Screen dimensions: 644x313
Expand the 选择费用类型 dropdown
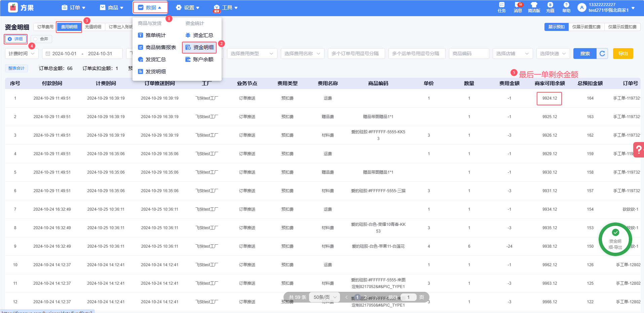point(252,54)
